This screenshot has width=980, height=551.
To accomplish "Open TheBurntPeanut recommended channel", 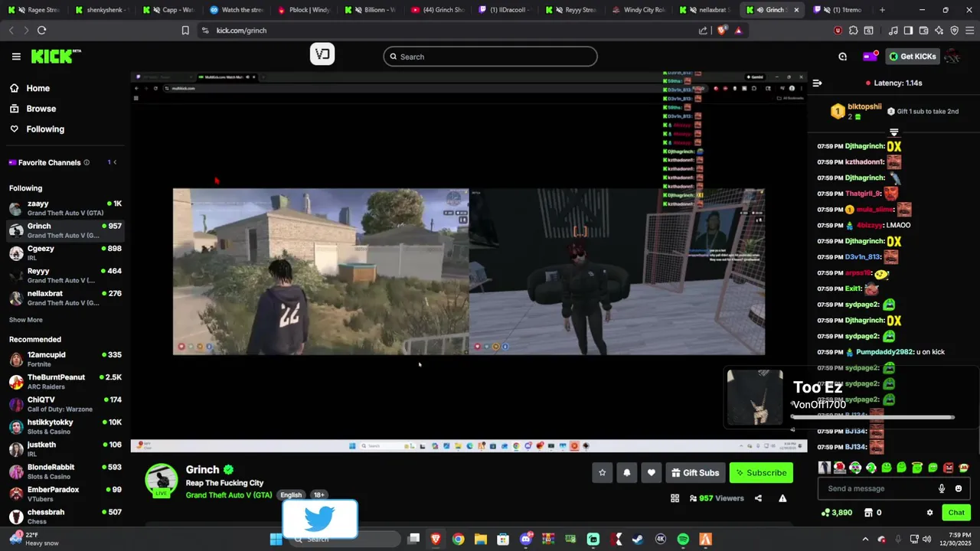I will pyautogui.click(x=65, y=382).
